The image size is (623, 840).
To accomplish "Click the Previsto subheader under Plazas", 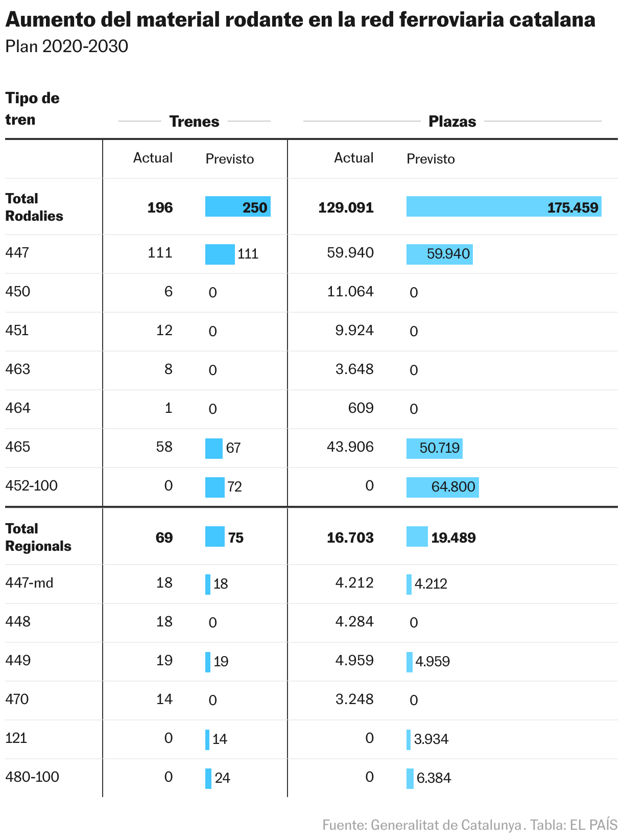I will pos(430,159).
